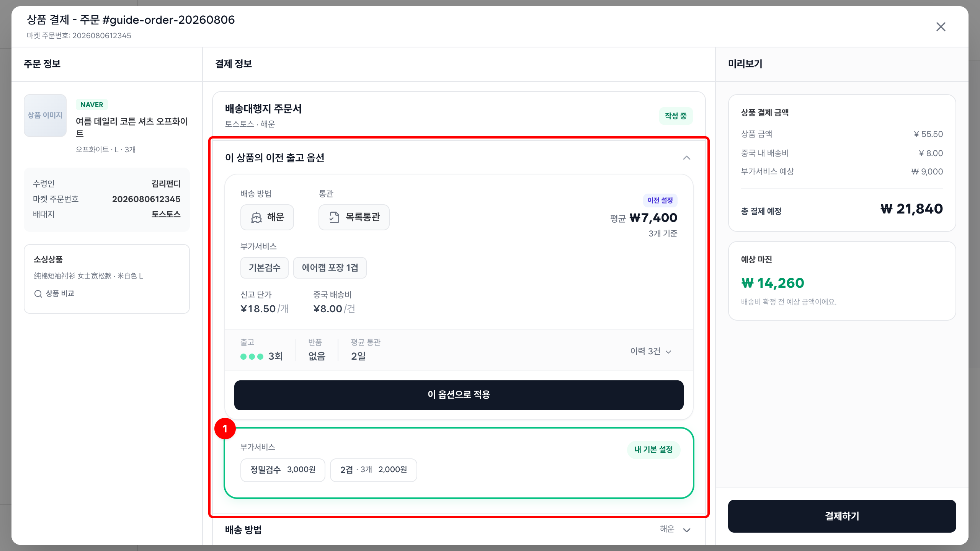
Task: Select the 2겹 3개 2,000원 option chip
Action: (x=374, y=470)
